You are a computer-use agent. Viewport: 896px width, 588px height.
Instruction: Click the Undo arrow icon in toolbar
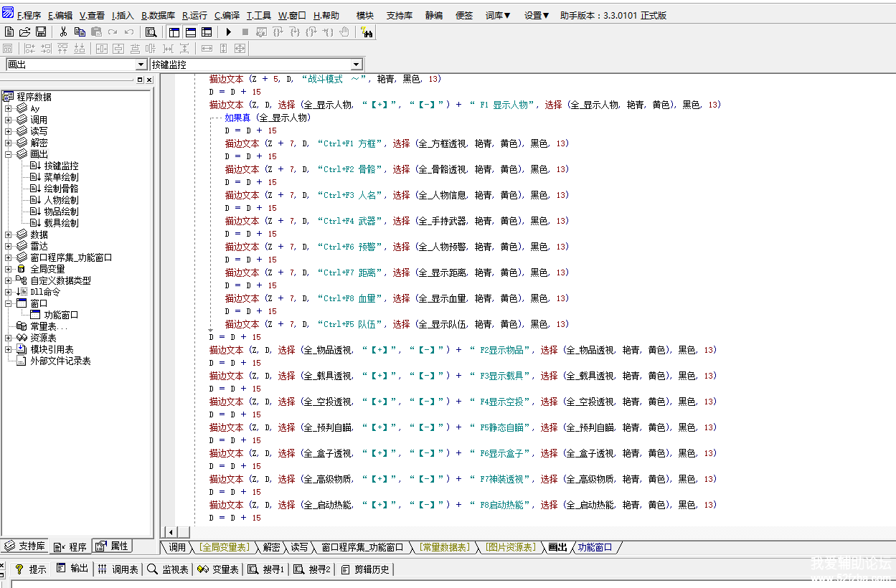coord(129,32)
